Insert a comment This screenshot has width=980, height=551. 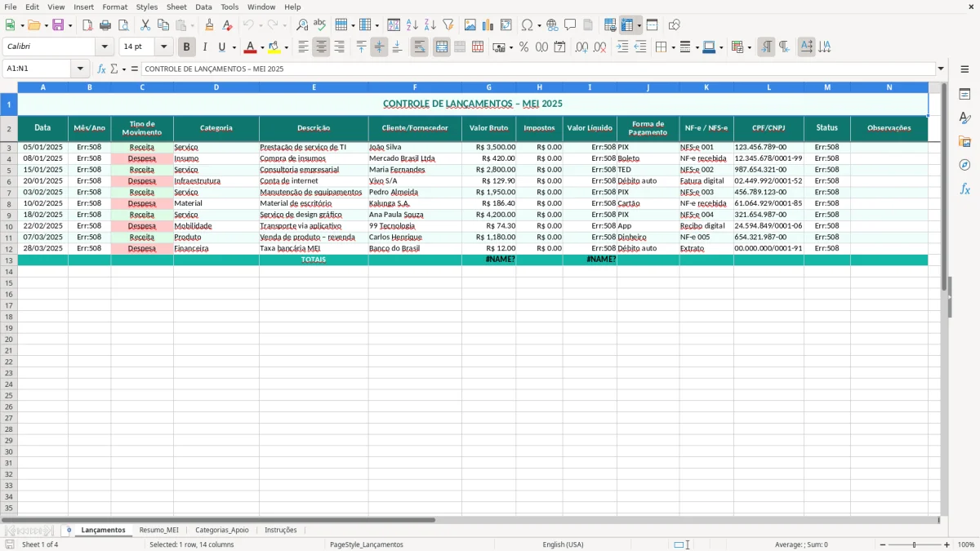point(570,25)
